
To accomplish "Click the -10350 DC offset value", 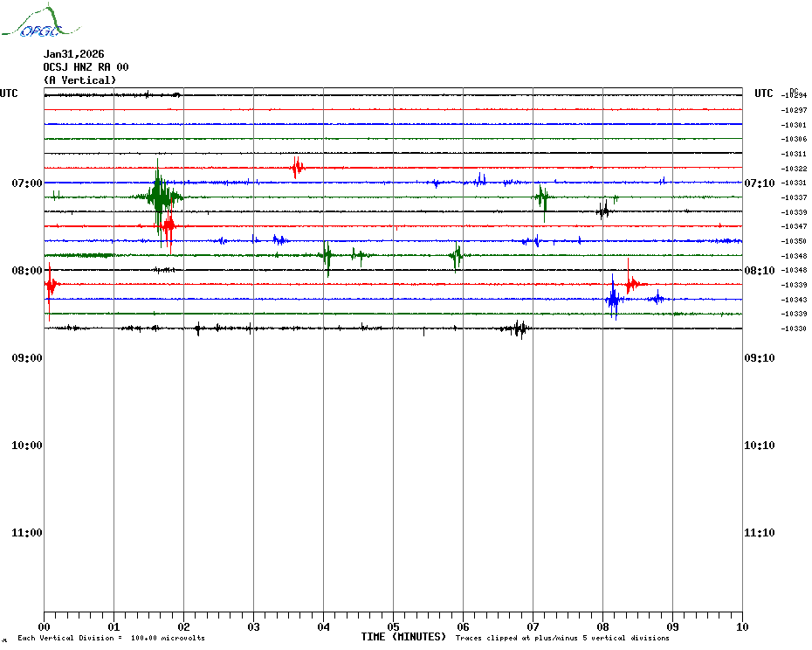I will 795,241.
